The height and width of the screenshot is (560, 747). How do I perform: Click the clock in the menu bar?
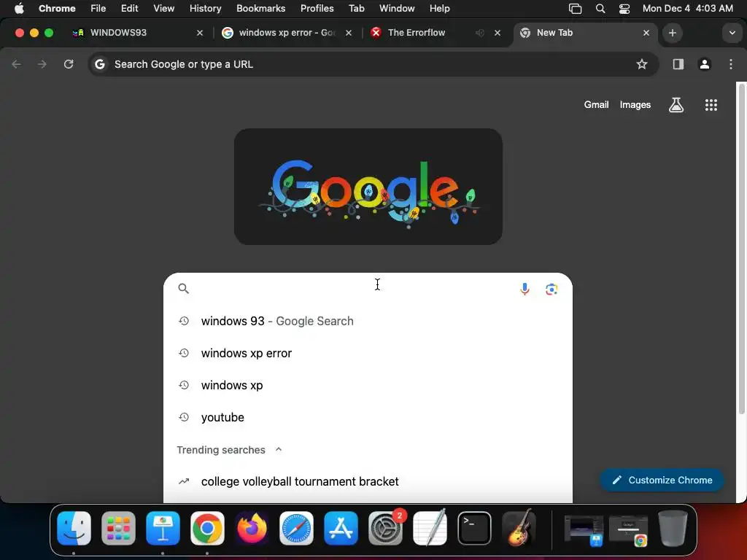click(x=687, y=8)
